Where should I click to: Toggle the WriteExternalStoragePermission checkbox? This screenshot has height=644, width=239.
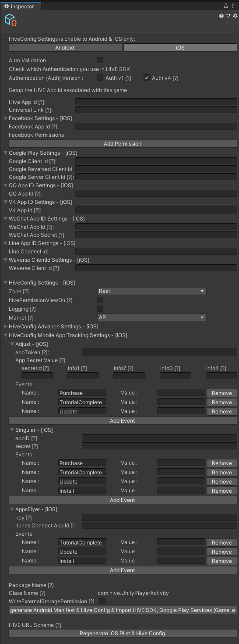click(x=102, y=601)
